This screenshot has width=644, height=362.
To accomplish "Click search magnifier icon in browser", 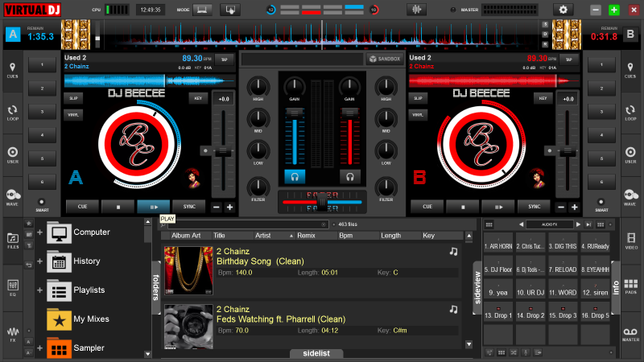I will click(x=163, y=224).
